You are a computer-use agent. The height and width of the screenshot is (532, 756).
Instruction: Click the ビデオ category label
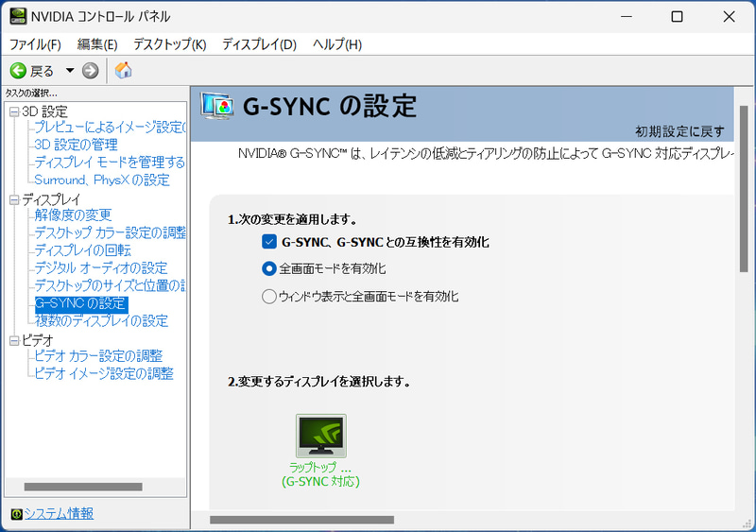pyautogui.click(x=38, y=340)
